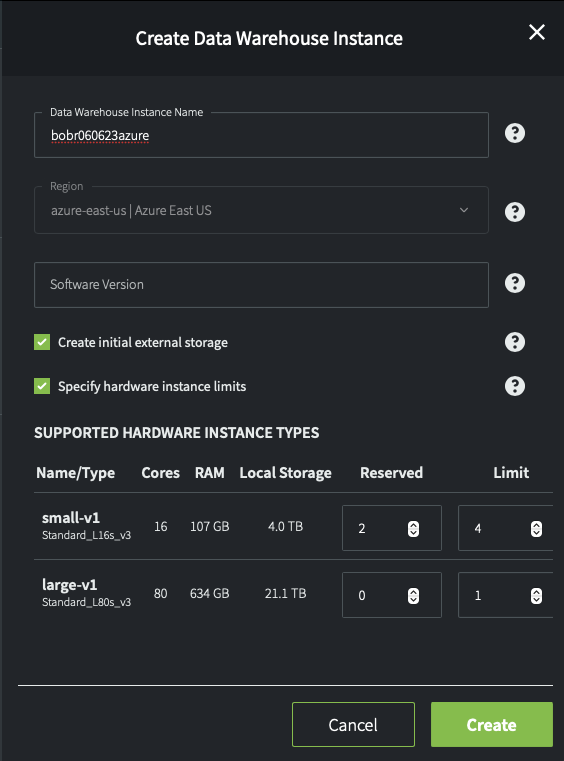This screenshot has width=564, height=761.
Task: Click the Cancel button
Action: tap(353, 725)
